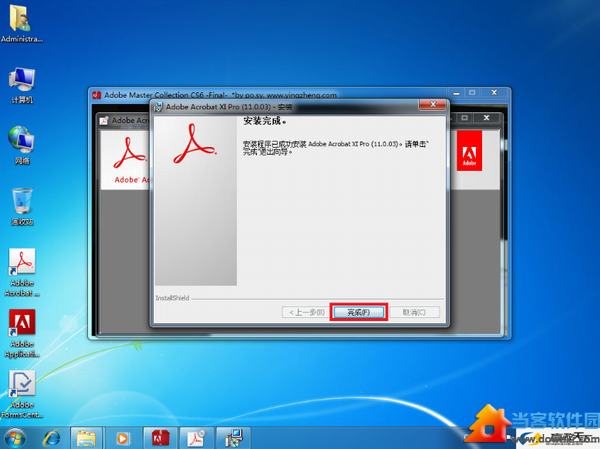
Task: Click the 上一步(B) back button
Action: tap(307, 312)
